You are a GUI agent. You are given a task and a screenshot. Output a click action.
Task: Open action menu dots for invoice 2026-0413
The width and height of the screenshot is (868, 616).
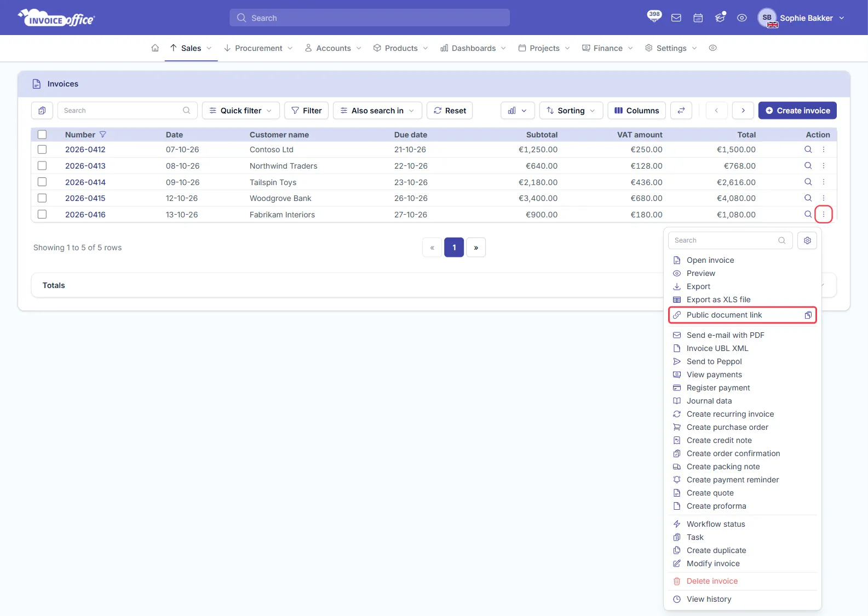pyautogui.click(x=824, y=166)
